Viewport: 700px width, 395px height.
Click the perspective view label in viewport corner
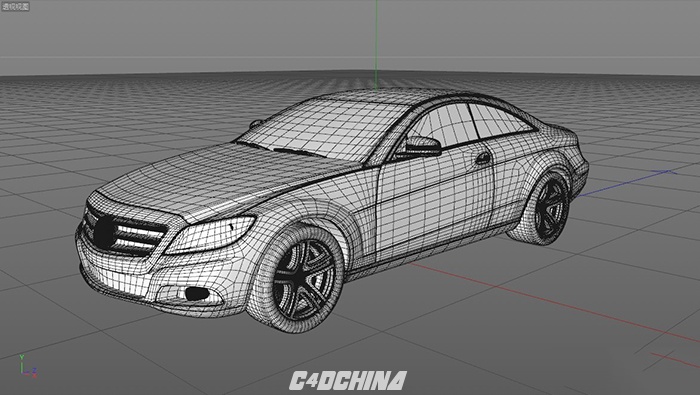point(16,6)
